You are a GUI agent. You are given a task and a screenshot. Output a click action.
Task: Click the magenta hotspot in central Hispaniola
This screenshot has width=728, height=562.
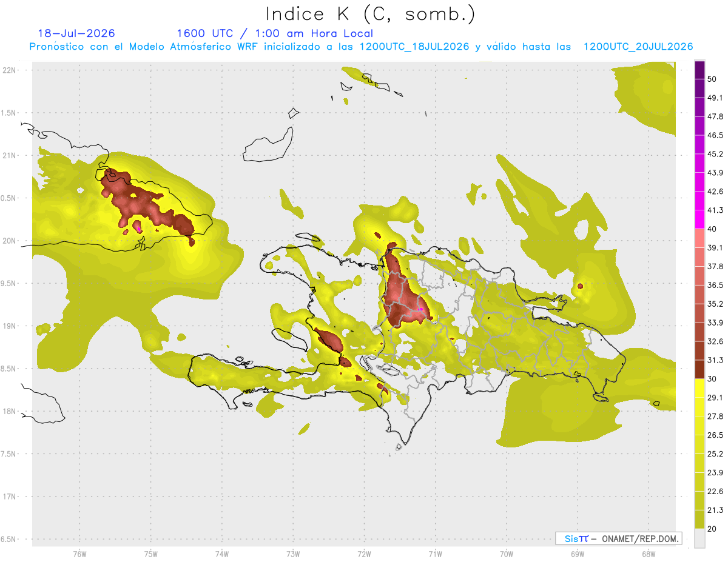pos(420,309)
